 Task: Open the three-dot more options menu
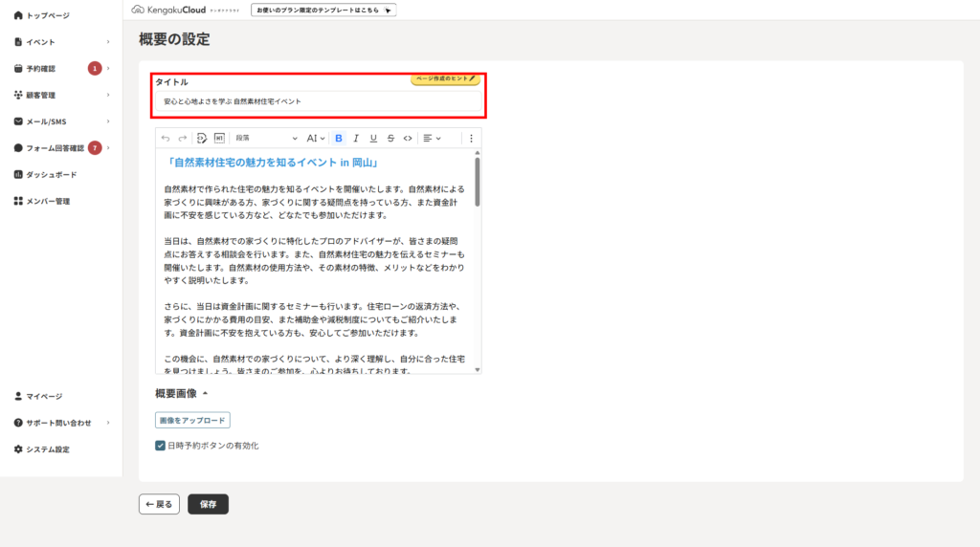[x=471, y=139]
